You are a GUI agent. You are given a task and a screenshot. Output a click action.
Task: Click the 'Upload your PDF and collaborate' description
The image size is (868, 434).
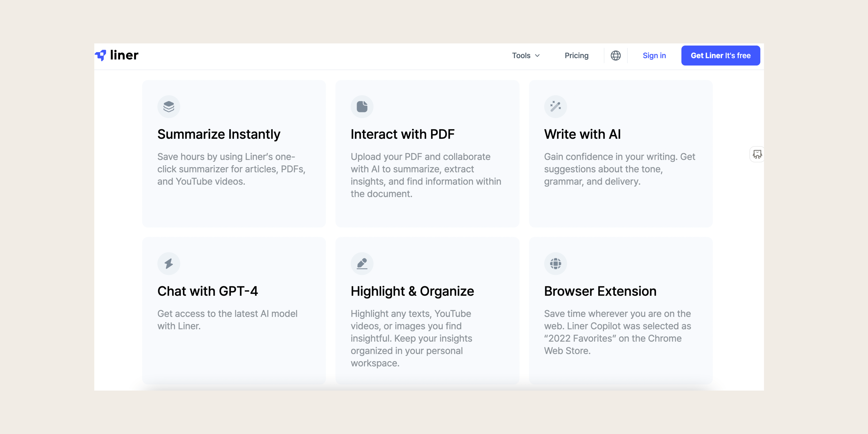click(x=426, y=175)
